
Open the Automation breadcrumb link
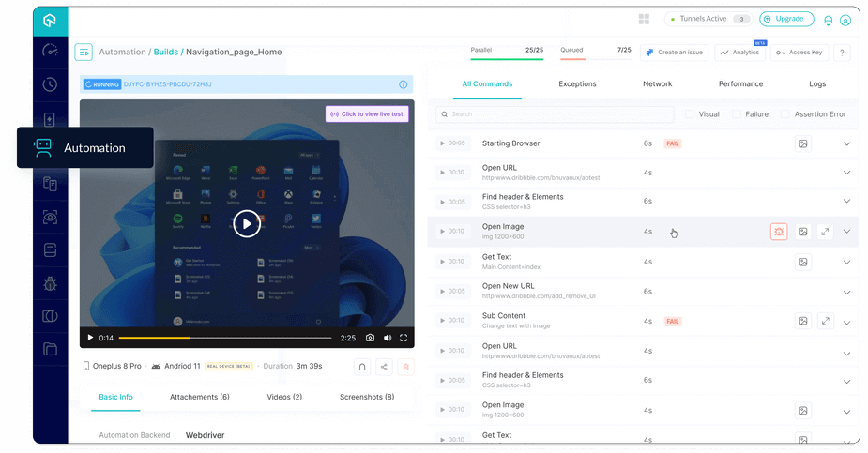click(x=122, y=52)
